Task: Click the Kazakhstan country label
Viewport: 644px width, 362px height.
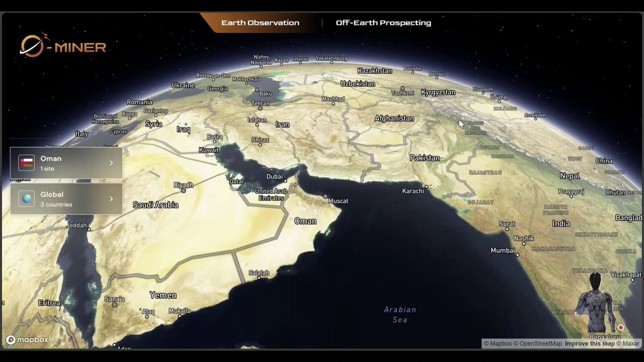Action: click(x=375, y=71)
